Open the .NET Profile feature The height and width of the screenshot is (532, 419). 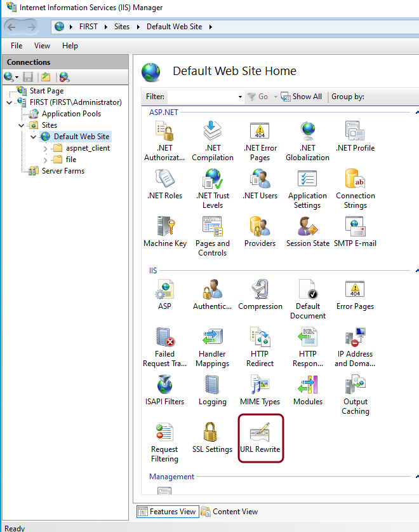coord(355,137)
